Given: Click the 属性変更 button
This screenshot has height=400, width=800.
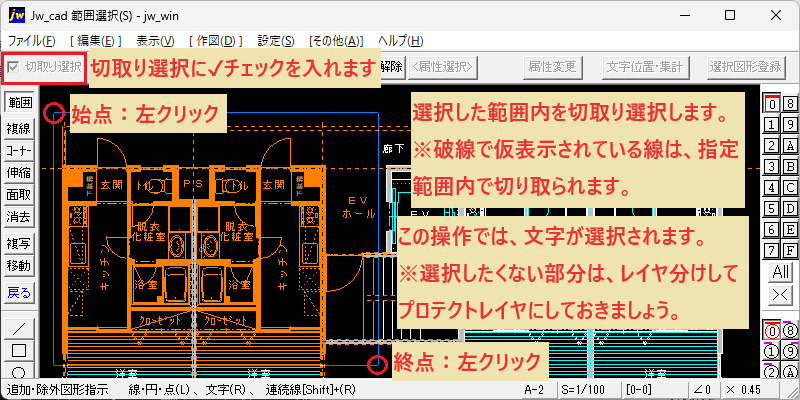Looking at the screenshot, I should pos(553,67).
